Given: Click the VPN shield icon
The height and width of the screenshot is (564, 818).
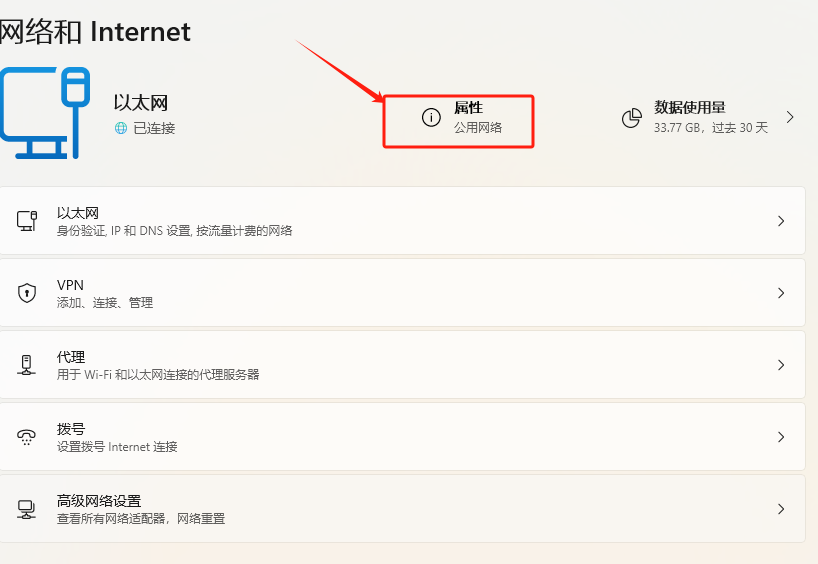Looking at the screenshot, I should [27, 293].
